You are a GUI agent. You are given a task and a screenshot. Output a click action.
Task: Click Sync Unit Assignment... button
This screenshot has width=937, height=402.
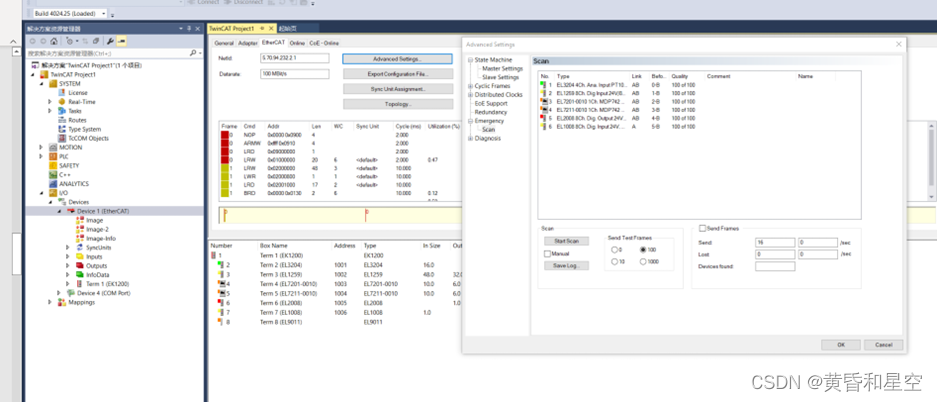pos(397,89)
